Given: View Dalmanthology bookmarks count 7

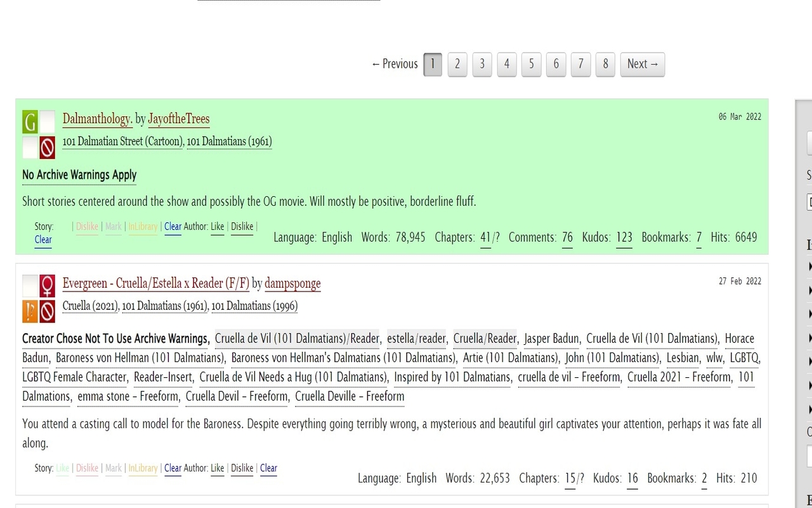Looking at the screenshot, I should (x=699, y=237).
